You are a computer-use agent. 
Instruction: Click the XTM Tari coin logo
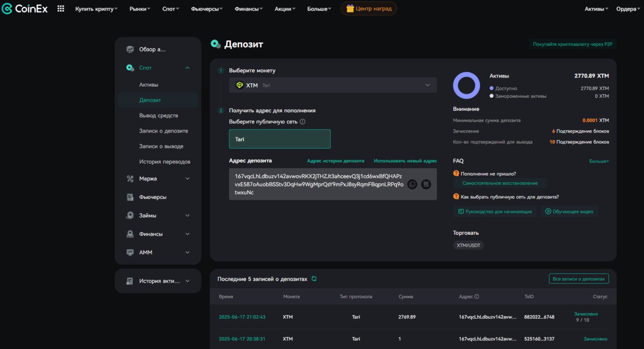239,85
